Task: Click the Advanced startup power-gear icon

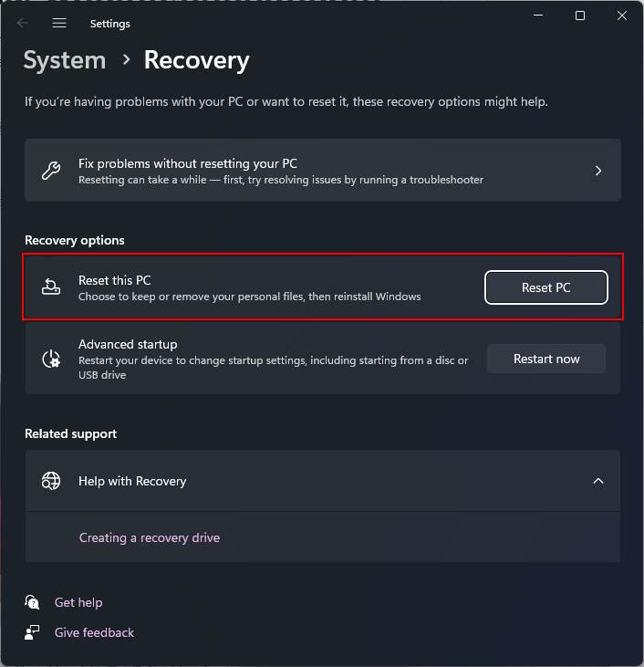Action: (52, 359)
